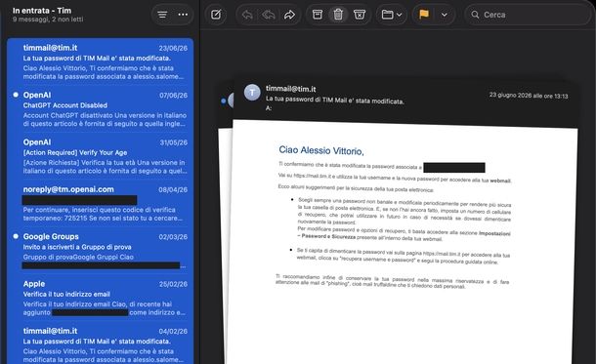Move messages to junk mail
This screenshot has height=364, width=596.
(x=360, y=15)
